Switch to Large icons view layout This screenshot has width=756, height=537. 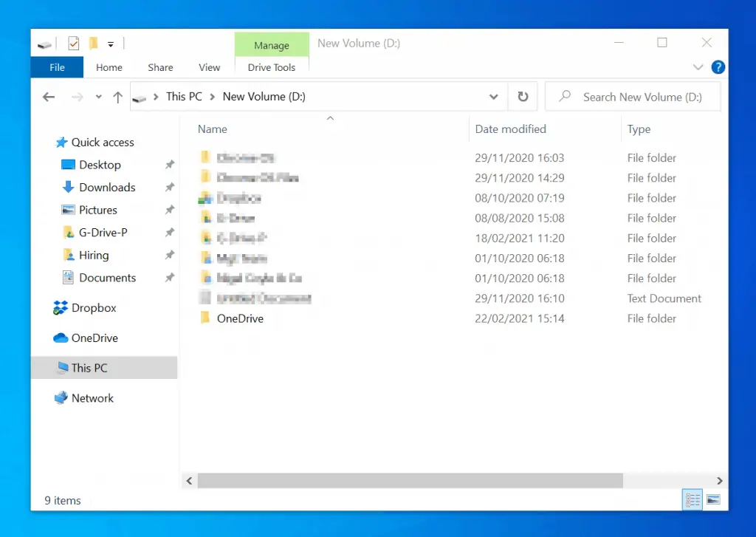(714, 499)
